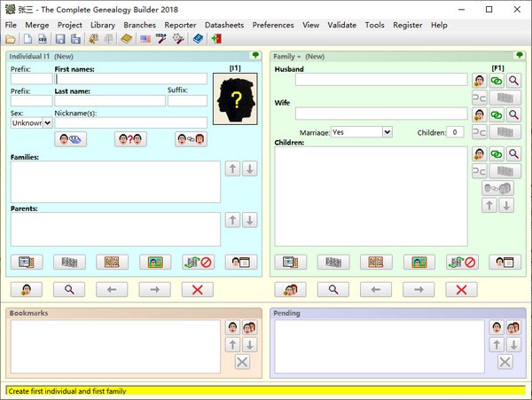Click the add person button in Pending panel
This screenshot has width=532, height=400.
pos(497,328)
